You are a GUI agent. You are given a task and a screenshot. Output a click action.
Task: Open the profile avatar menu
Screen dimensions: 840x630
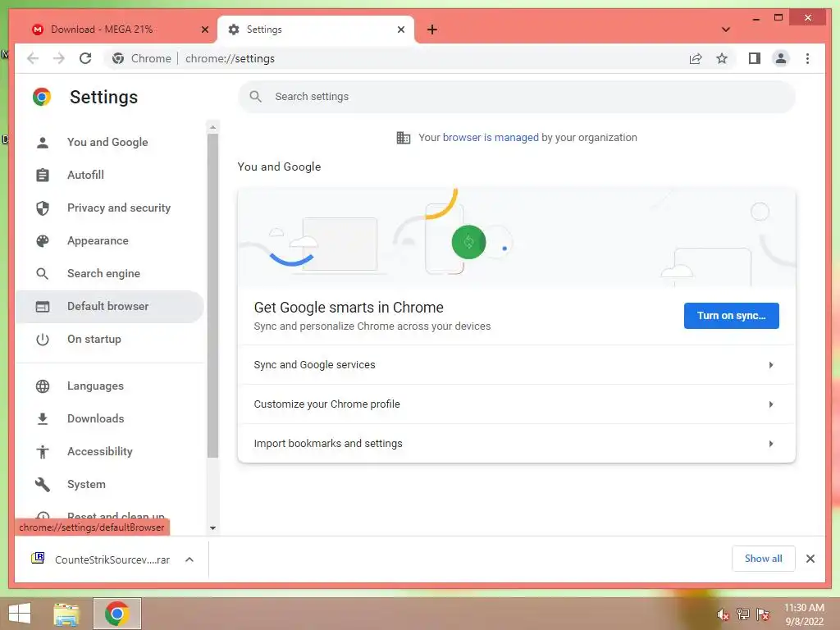[x=781, y=58]
